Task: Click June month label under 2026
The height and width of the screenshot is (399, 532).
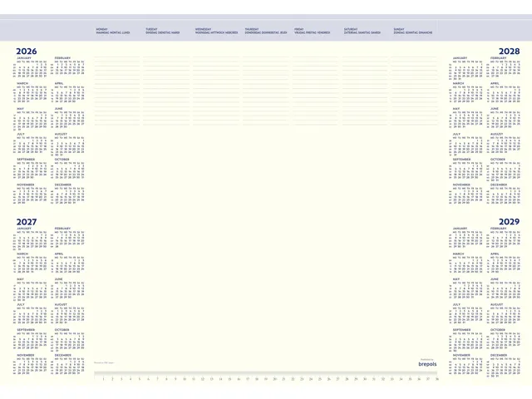Action: pos(59,109)
